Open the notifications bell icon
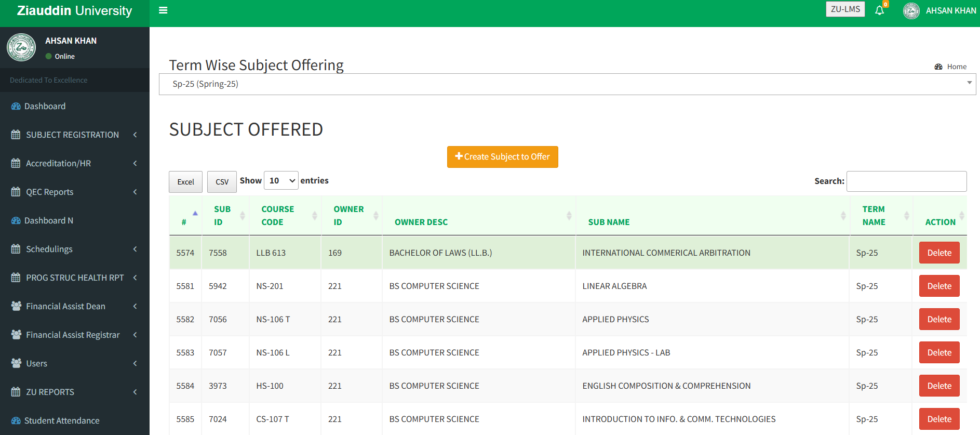The image size is (980, 435). [x=879, y=10]
